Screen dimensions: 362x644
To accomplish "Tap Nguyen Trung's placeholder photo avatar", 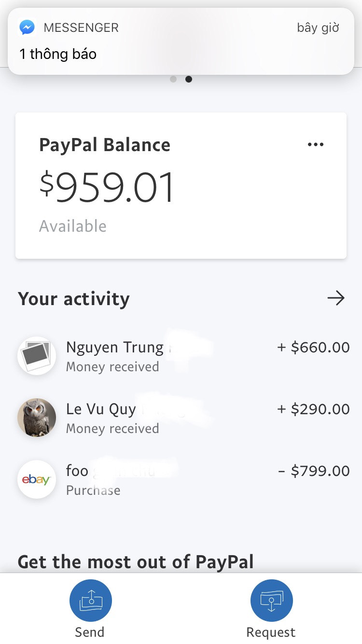I will coord(37,356).
